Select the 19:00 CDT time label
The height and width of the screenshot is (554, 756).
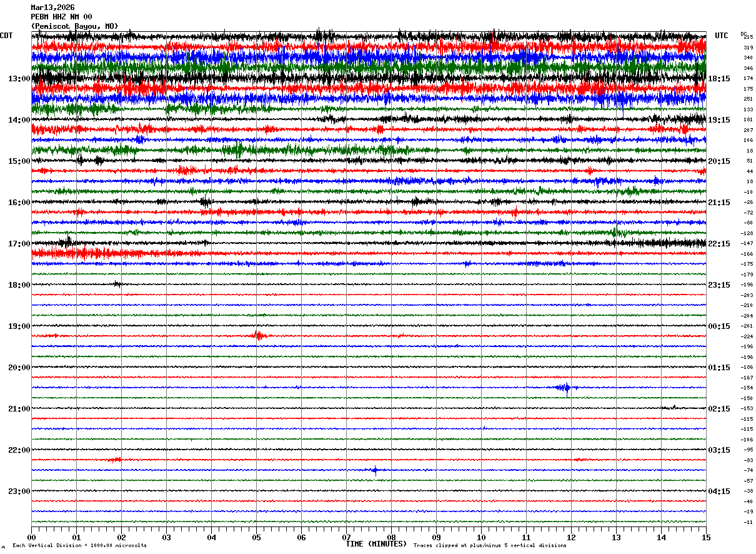click(x=19, y=326)
